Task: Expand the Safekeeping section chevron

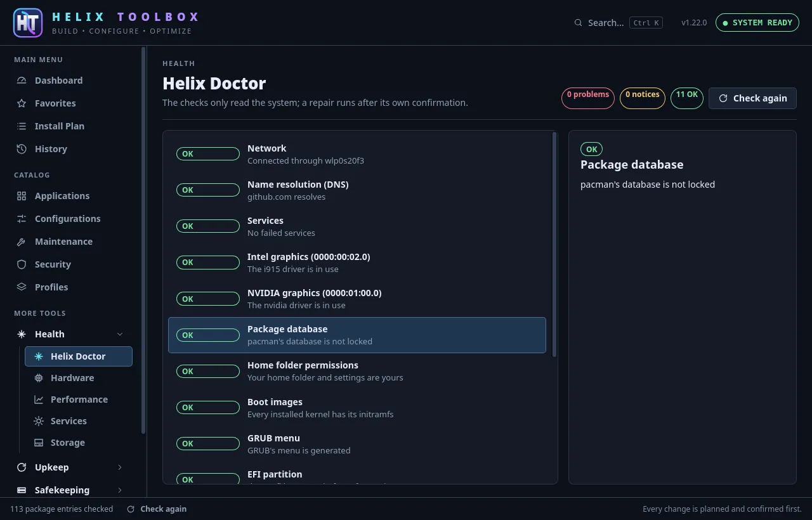Action: click(x=120, y=490)
